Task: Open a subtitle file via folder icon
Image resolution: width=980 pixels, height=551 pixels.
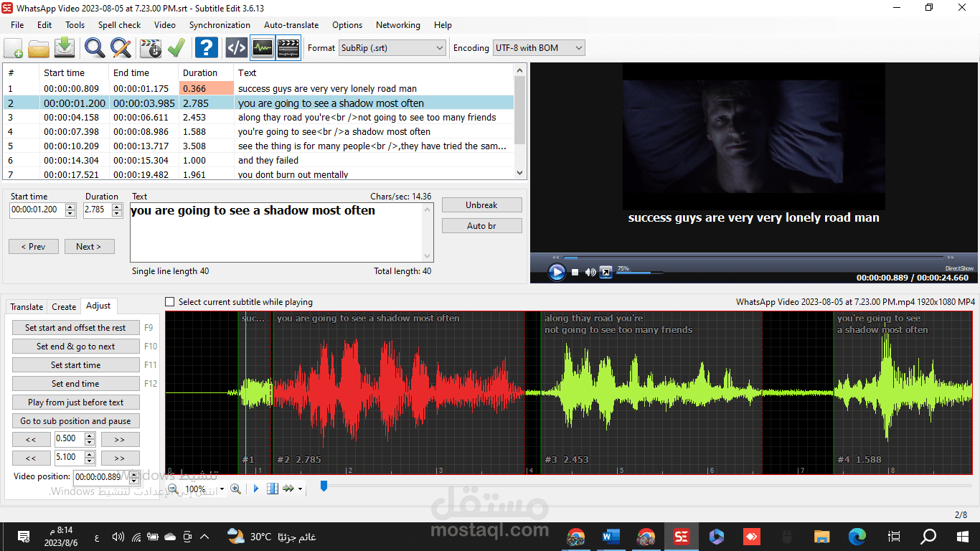Action: point(39,48)
